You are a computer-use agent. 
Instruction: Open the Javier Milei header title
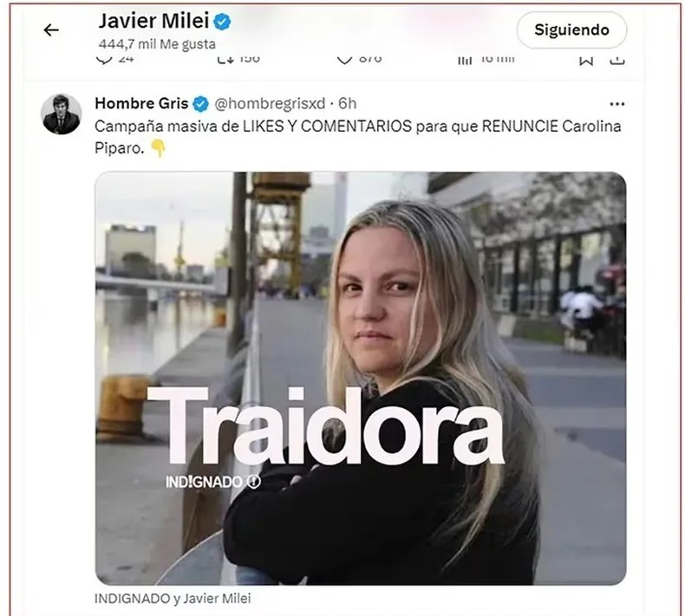coord(153,21)
